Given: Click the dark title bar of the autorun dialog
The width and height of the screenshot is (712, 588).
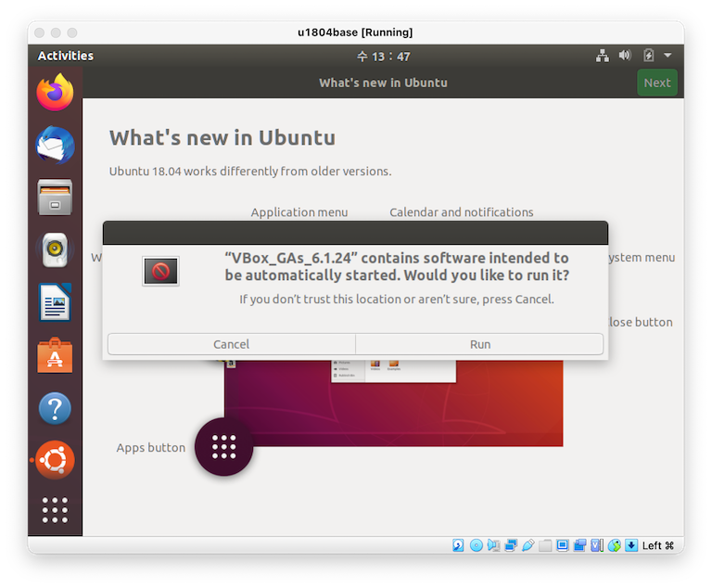Looking at the screenshot, I should 356,233.
